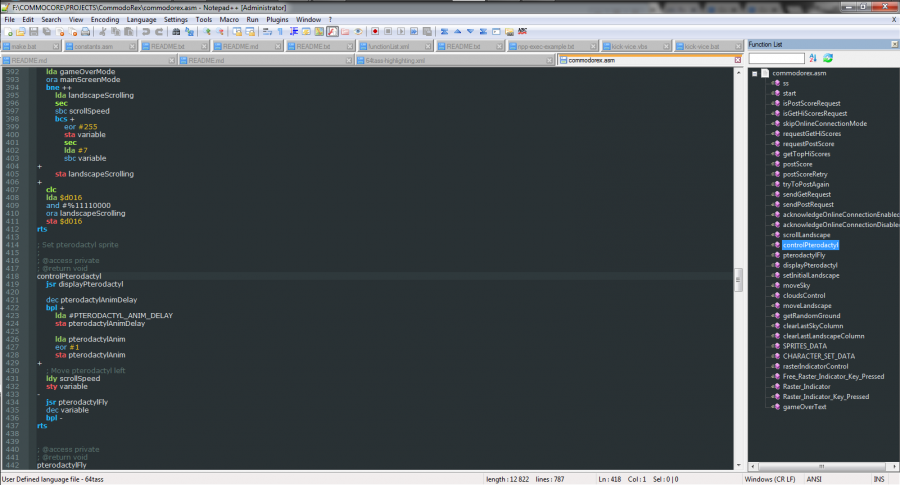This screenshot has width=900, height=485.
Task: Switch to the constants.asm tab
Action: [93, 46]
